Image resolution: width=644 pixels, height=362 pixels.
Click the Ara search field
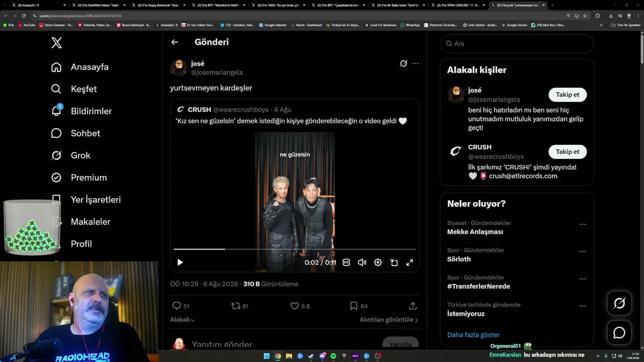pos(517,44)
